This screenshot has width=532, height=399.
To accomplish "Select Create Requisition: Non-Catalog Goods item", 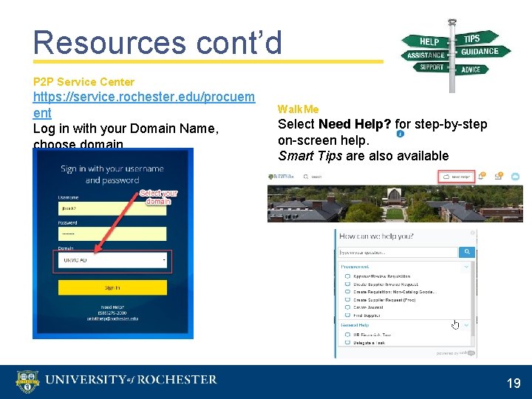I will (x=395, y=292).
